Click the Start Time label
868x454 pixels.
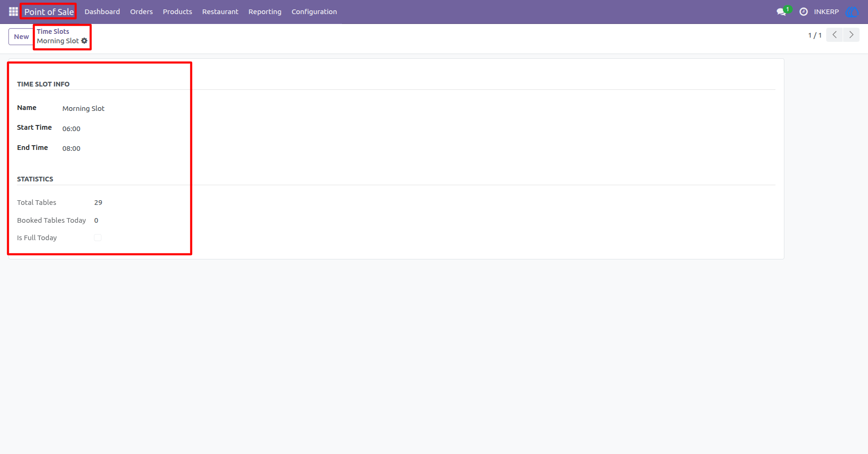pyautogui.click(x=34, y=127)
